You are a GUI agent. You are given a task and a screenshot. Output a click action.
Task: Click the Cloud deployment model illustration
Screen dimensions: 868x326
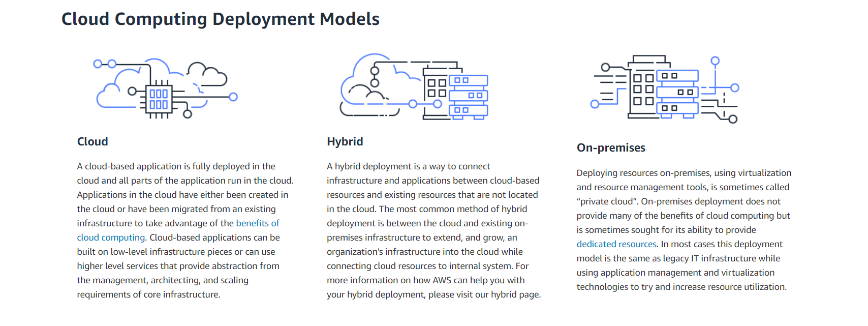click(166, 88)
